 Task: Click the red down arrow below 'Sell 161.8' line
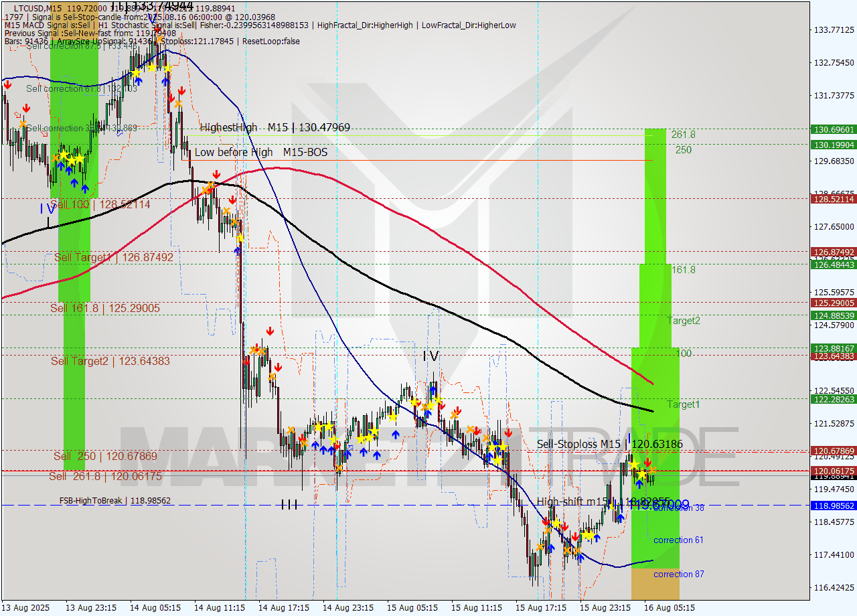(x=270, y=330)
